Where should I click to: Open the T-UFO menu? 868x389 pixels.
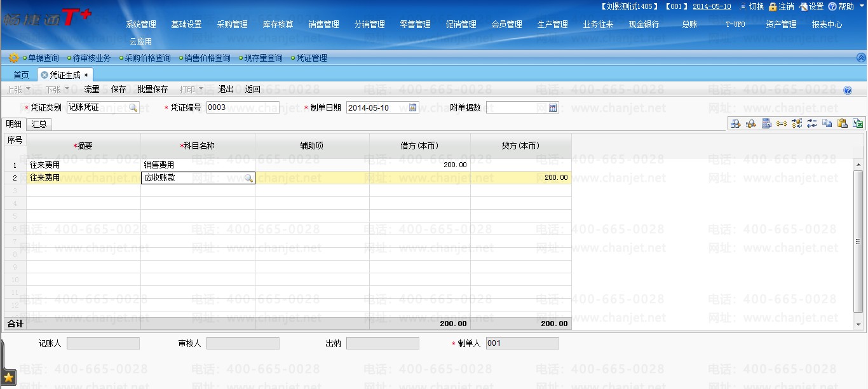[x=735, y=25]
